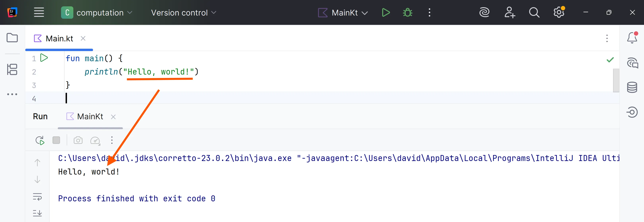Click the Rerun MainKt icon

point(40,141)
